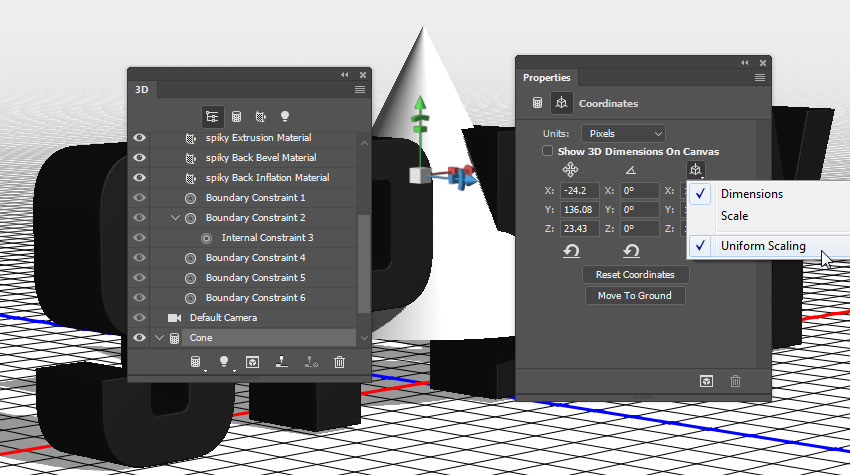Choose Dimensions in scale menu
This screenshot has width=850, height=475.
[752, 194]
